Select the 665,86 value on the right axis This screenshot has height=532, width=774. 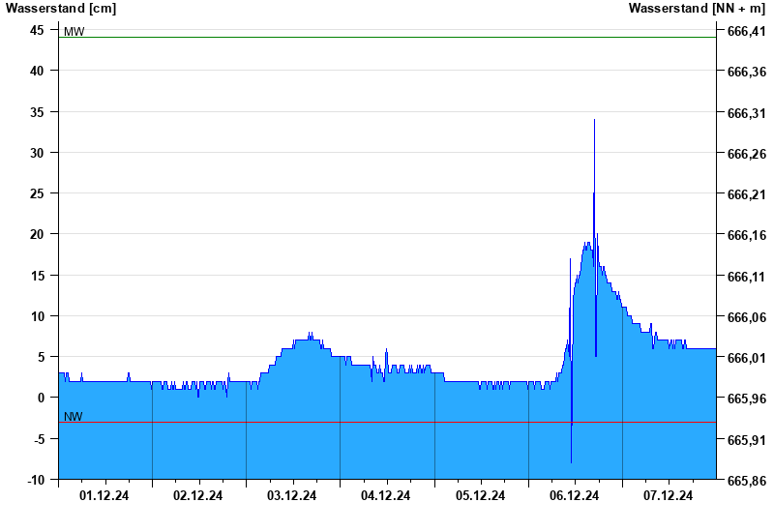[x=746, y=481]
